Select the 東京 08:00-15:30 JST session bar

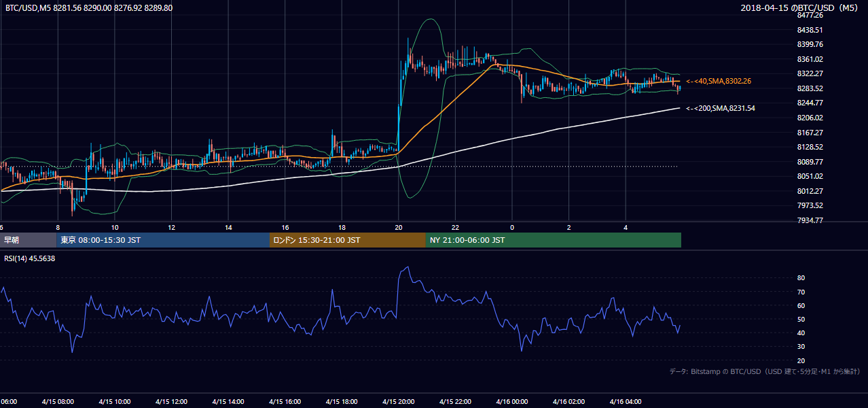point(163,240)
